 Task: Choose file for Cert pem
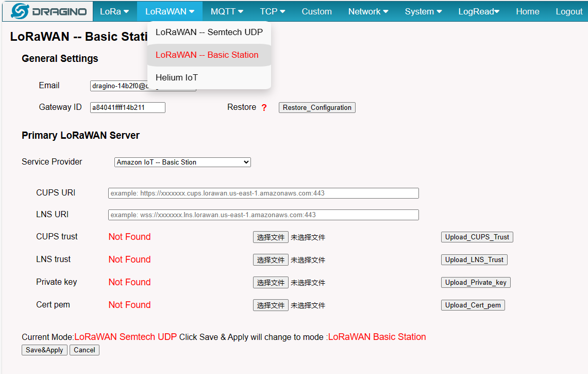click(271, 305)
